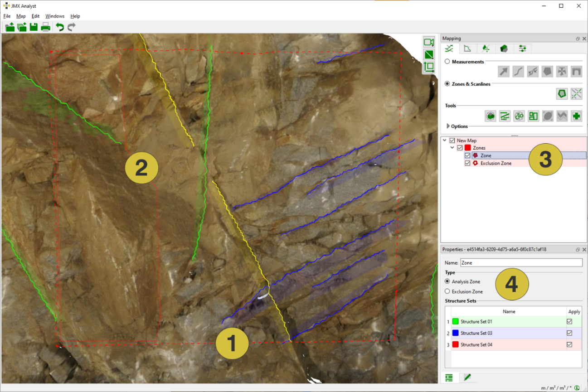Toggle the New Map checkbox in tree
Image resolution: width=588 pixels, height=392 pixels.
coord(452,140)
